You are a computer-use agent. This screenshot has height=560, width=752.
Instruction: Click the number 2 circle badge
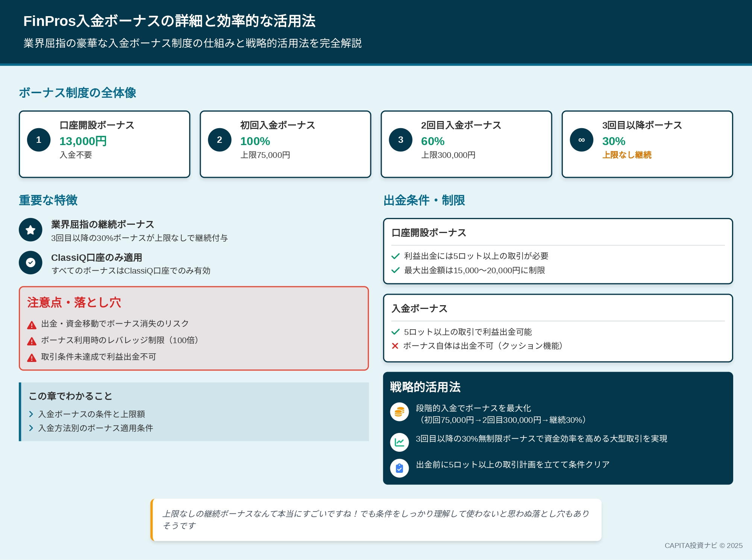[220, 140]
